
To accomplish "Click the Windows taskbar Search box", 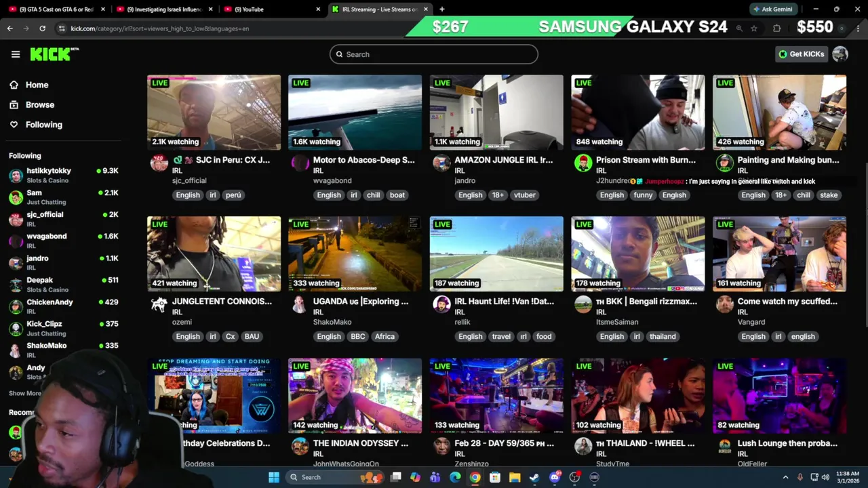I will click(334, 477).
